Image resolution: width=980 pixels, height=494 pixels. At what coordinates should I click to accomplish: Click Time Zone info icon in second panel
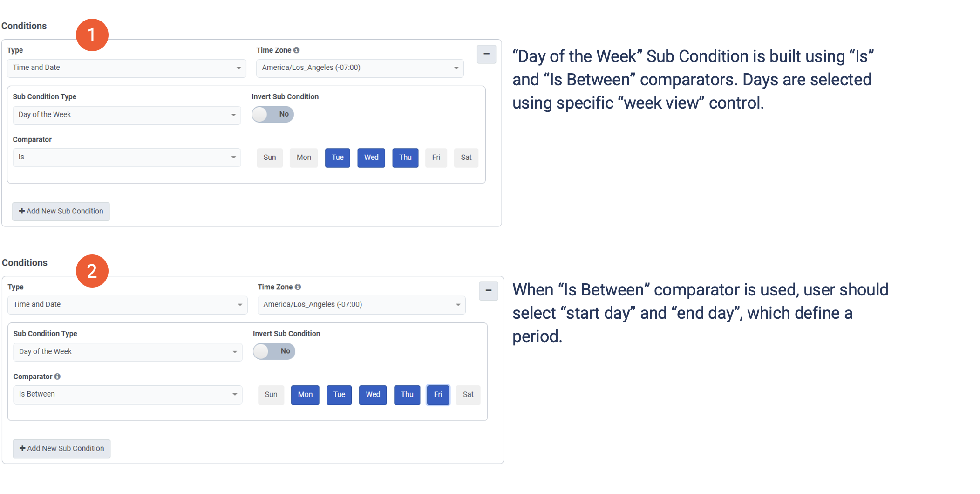coord(298,287)
